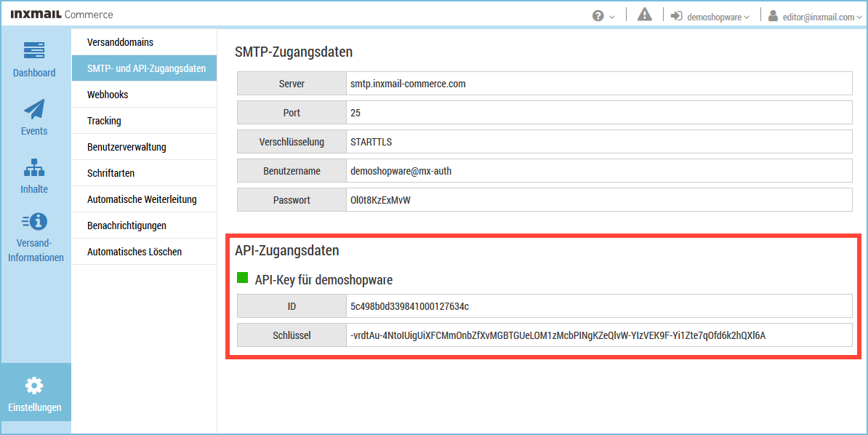Open Benachrichtigungen settings
This screenshot has width=868, height=435.
click(x=144, y=226)
